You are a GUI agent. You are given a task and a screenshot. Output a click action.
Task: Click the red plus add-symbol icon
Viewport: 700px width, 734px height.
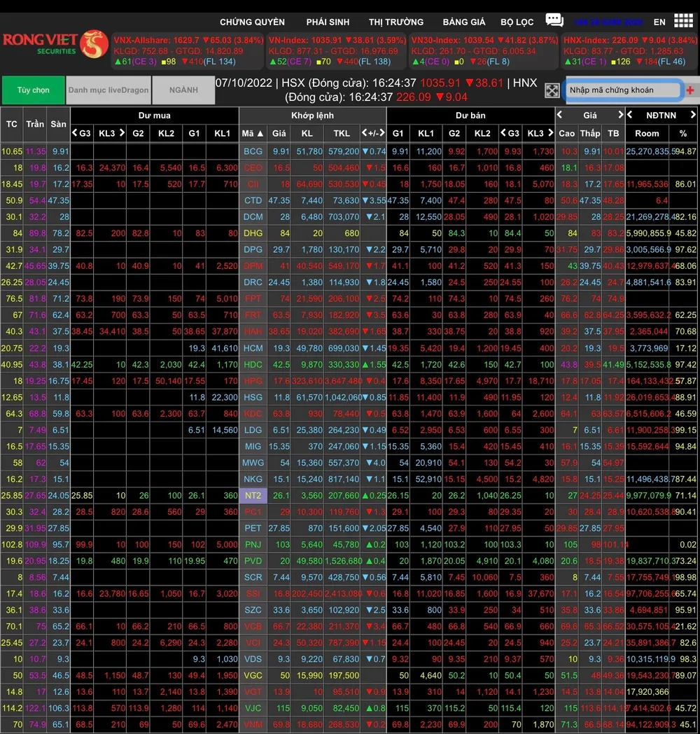pyautogui.click(x=690, y=90)
